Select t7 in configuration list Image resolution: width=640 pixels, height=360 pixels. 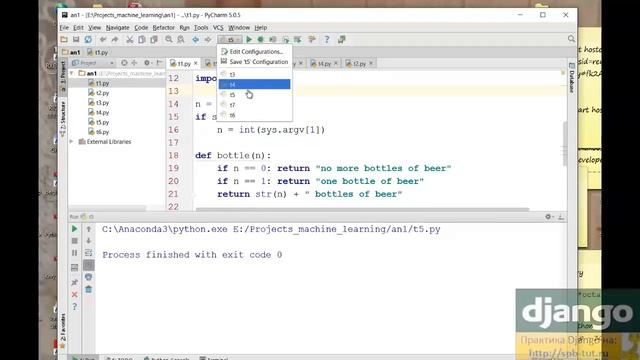254,105
